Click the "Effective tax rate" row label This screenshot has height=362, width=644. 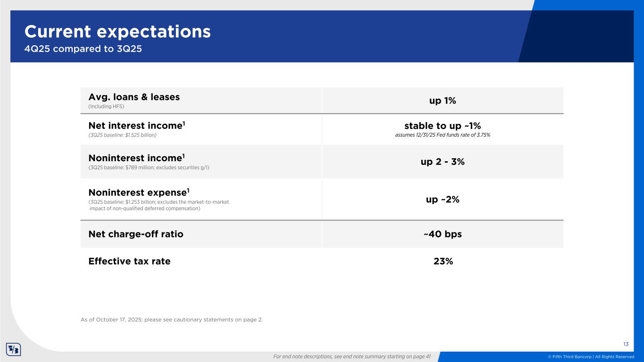click(129, 261)
